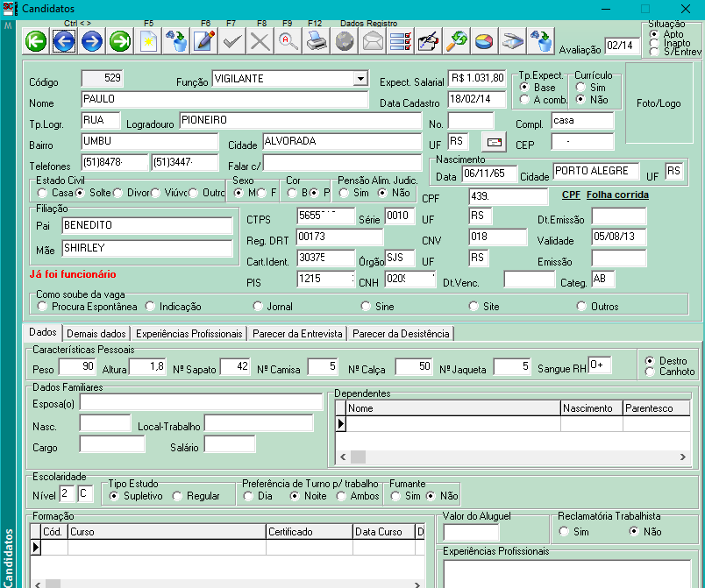
Task: Open the pie chart toolbar icon
Action: (484, 42)
